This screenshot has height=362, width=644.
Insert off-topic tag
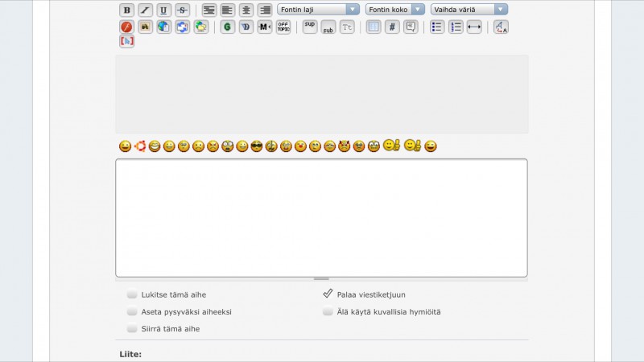[x=283, y=27]
